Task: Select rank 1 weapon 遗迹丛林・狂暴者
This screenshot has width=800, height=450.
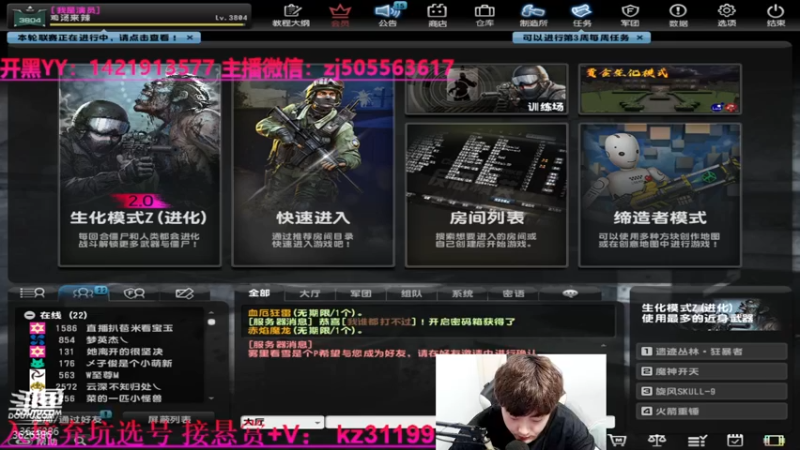Action: coord(712,352)
